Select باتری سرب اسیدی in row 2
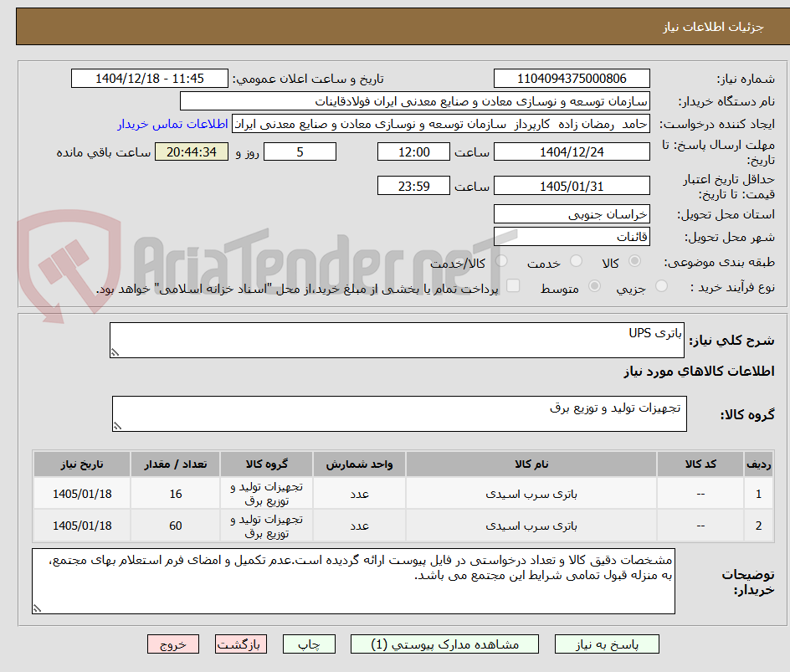 pyautogui.click(x=531, y=526)
